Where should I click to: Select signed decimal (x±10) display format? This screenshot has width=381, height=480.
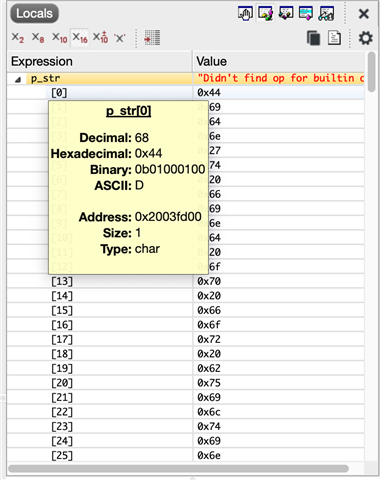pyautogui.click(x=100, y=38)
